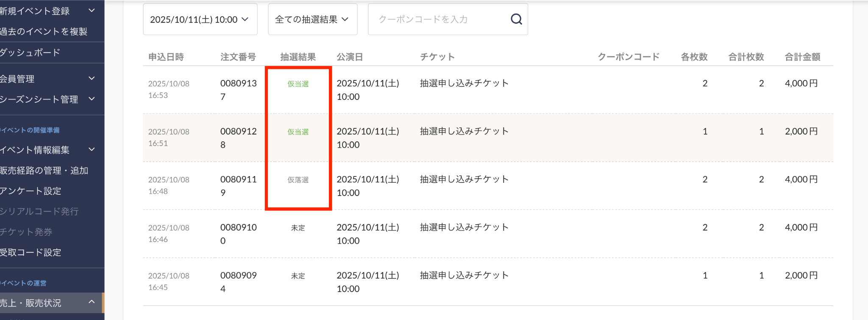Collapse the 売上・販売状況 sidebar section

point(92,302)
